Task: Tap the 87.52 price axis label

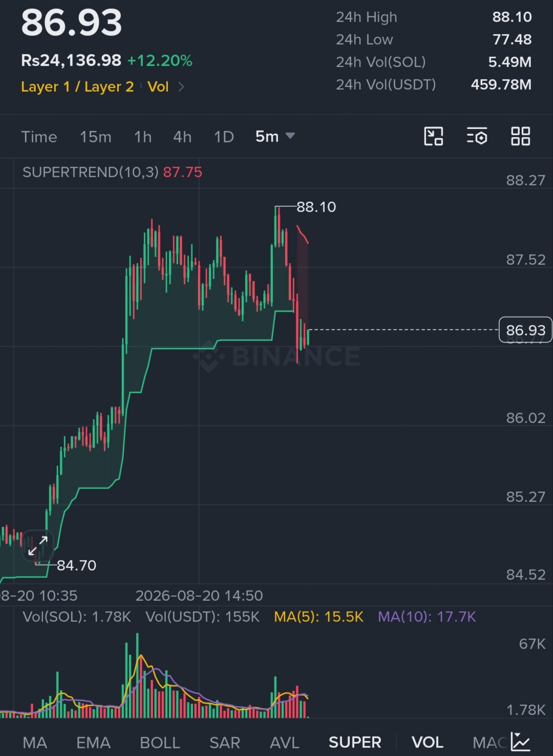Action: tap(525, 260)
